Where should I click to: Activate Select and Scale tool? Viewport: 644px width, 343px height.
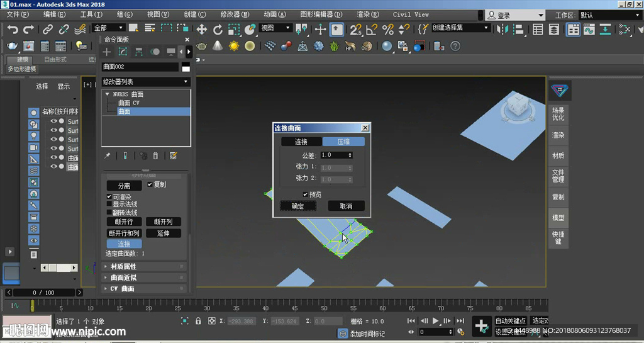[234, 29]
